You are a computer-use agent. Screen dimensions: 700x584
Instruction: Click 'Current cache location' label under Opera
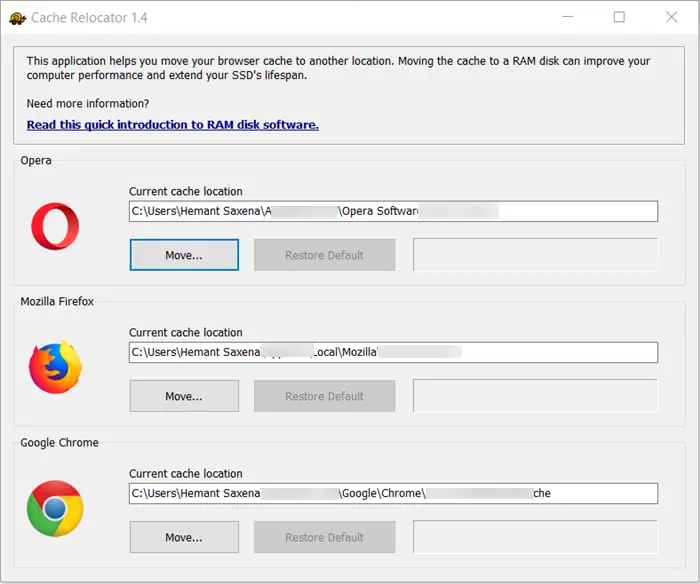click(x=186, y=192)
